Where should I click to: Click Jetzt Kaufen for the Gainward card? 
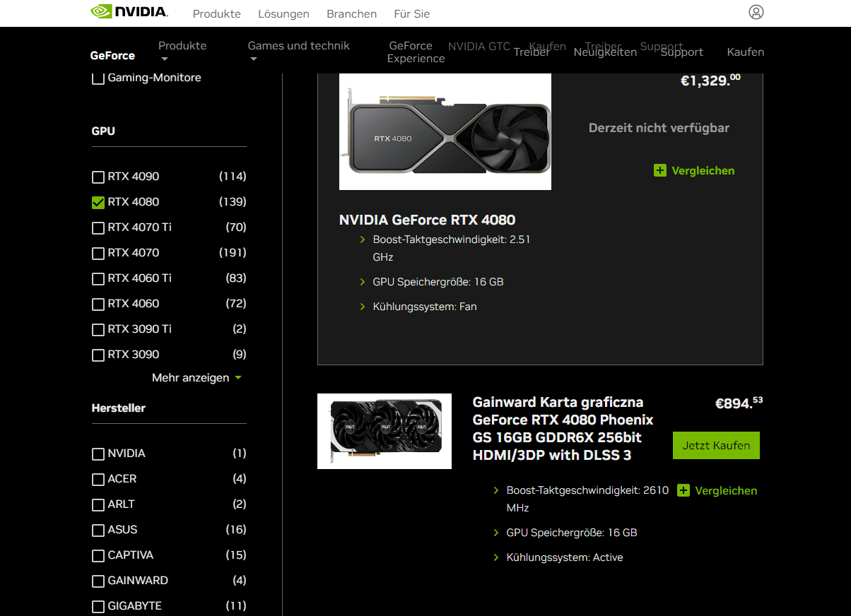tap(716, 446)
